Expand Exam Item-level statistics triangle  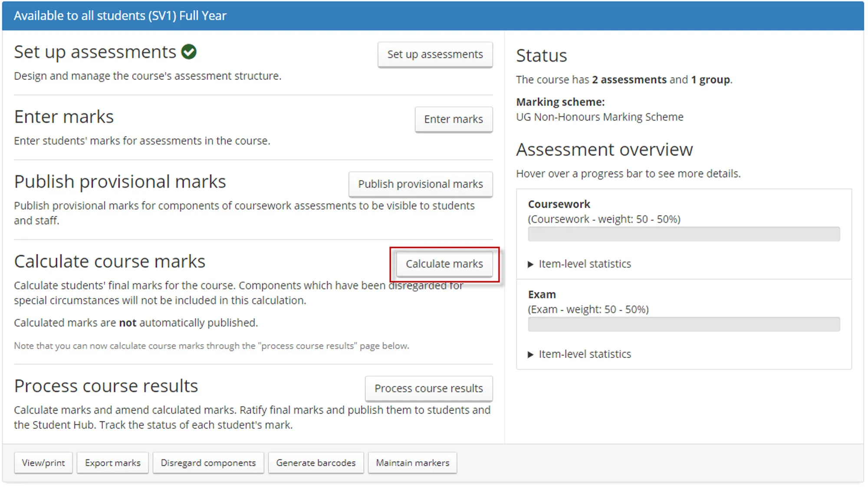(530, 354)
